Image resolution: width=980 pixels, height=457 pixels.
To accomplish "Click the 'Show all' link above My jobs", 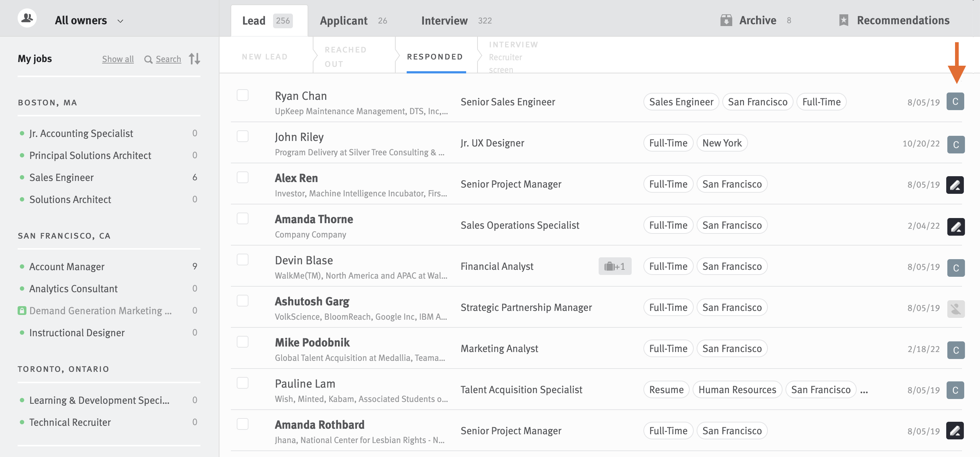I will (117, 59).
